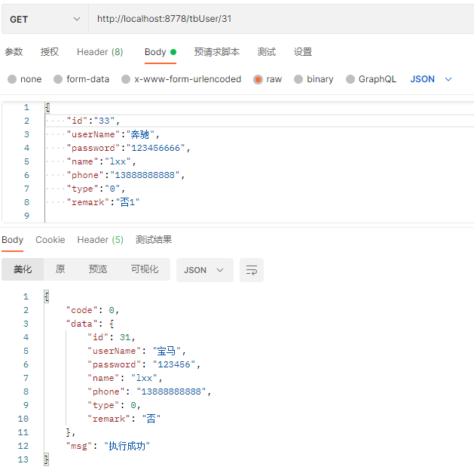Click the response "userName": "宝马" line

tap(136, 351)
